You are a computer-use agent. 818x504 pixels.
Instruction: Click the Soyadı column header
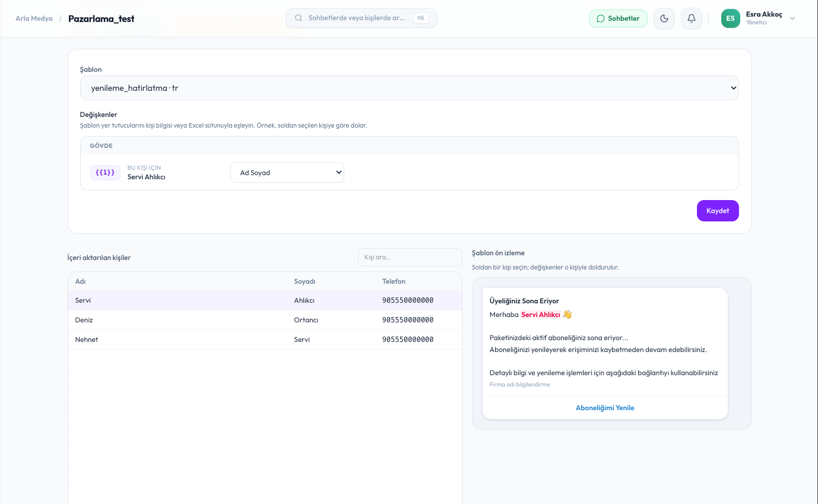(x=305, y=281)
